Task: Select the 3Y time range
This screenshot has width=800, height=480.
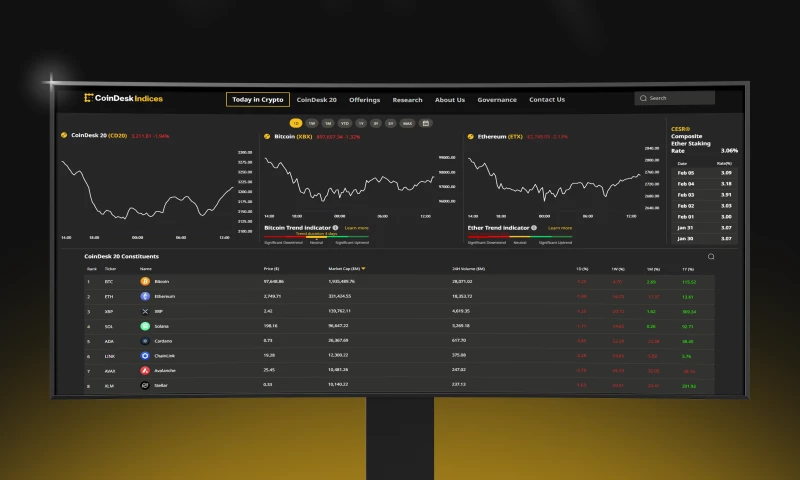Action: click(x=376, y=123)
